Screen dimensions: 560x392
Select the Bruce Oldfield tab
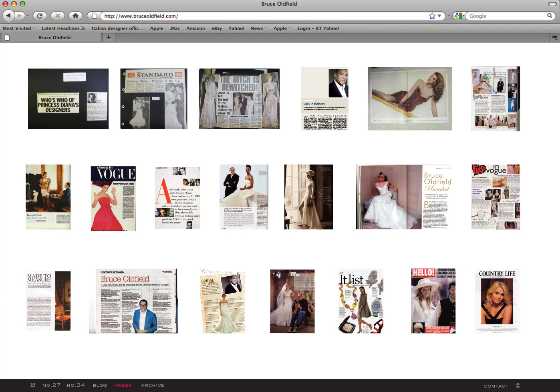(x=54, y=38)
